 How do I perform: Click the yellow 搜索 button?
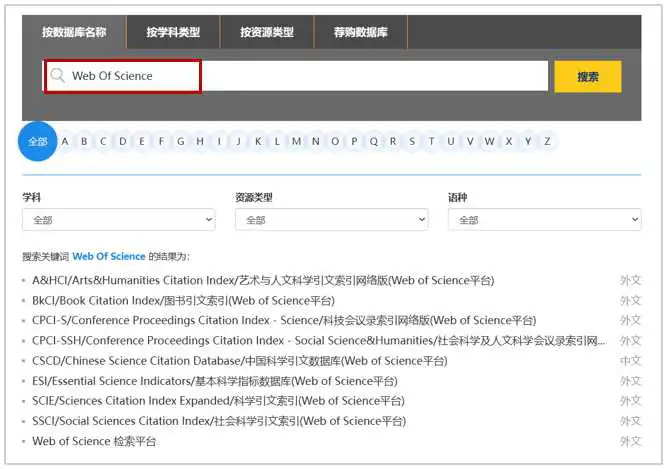(x=588, y=77)
